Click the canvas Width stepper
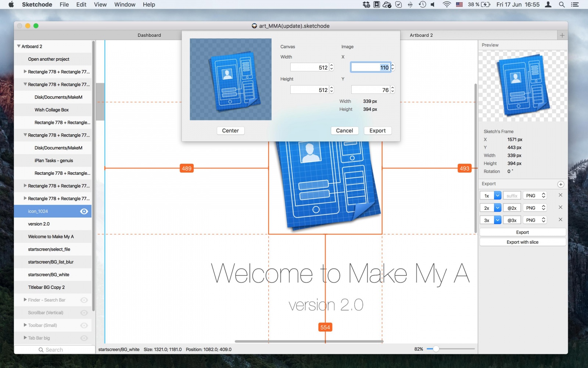 [x=331, y=67]
